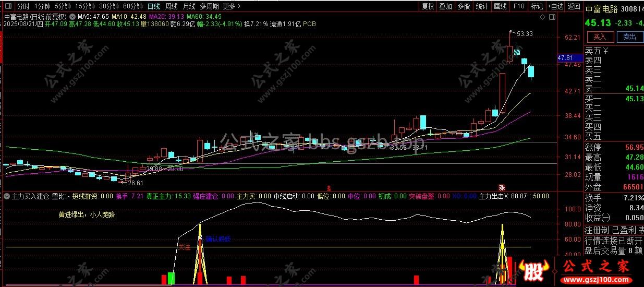Image resolution: width=644 pixels, height=287 pixels.
Task: Click the red 买入 buy button
Action: [x=600, y=37]
